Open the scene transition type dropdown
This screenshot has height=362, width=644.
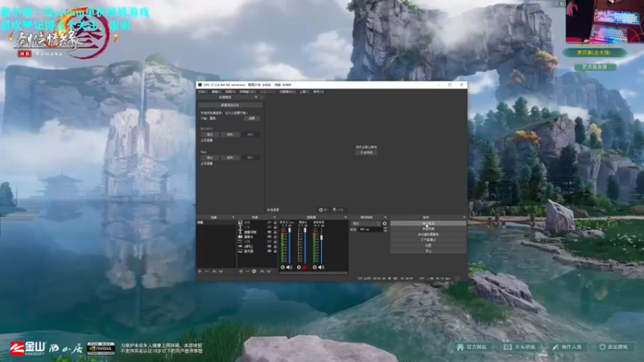coord(366,224)
